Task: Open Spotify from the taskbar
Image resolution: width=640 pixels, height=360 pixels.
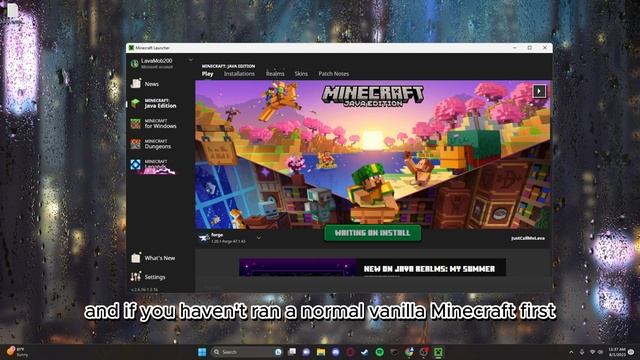Action: (380, 352)
